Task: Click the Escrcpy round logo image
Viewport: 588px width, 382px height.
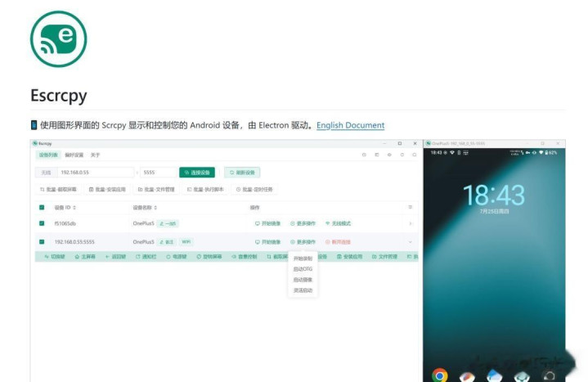Action: pos(59,39)
